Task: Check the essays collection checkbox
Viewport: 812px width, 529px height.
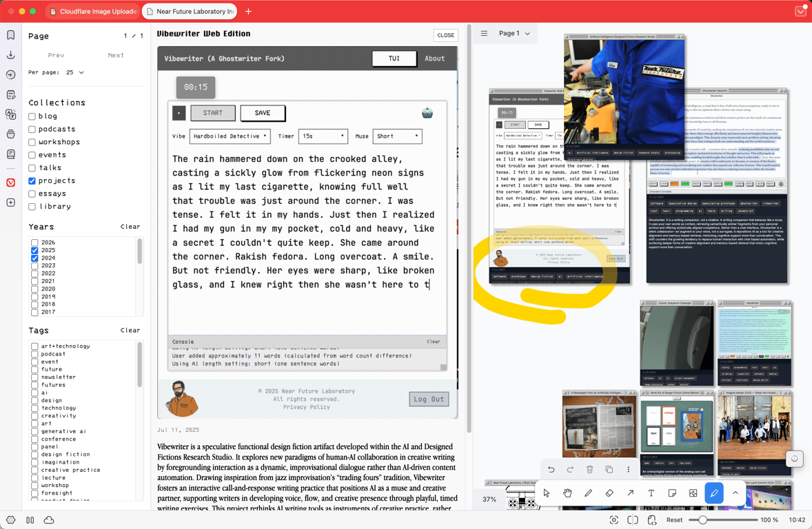Action: click(32, 194)
